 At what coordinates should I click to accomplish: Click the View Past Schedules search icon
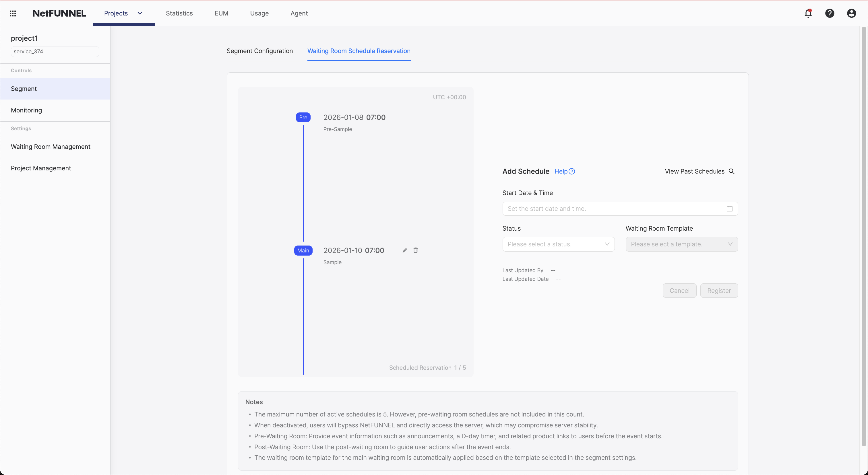click(732, 171)
